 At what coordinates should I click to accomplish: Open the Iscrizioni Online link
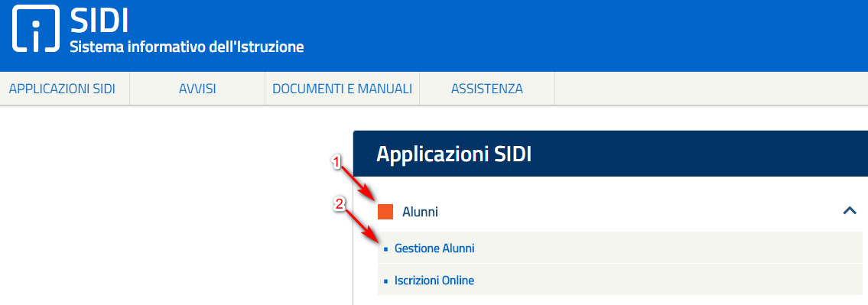pos(434,281)
